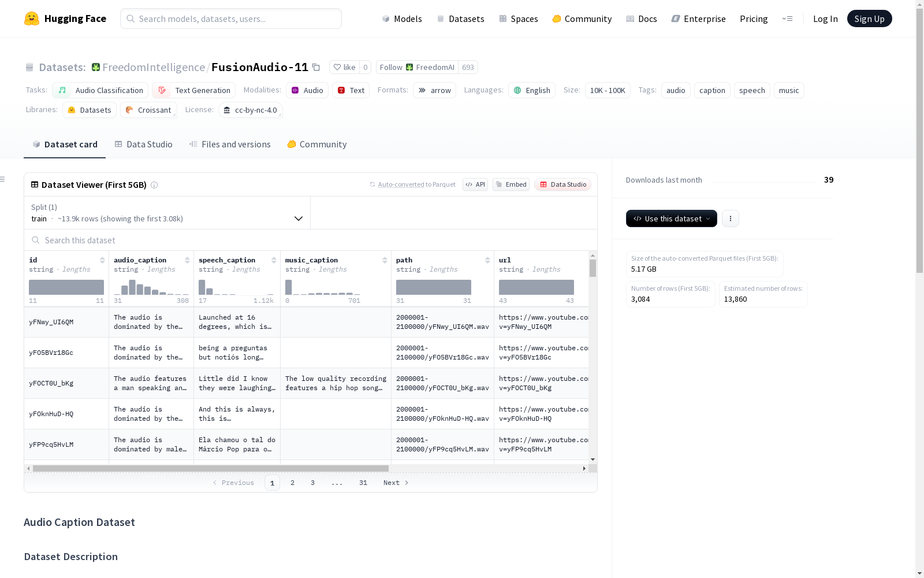
Task: Select the yFOCT0U_bKg id cell
Action: [x=66, y=384]
